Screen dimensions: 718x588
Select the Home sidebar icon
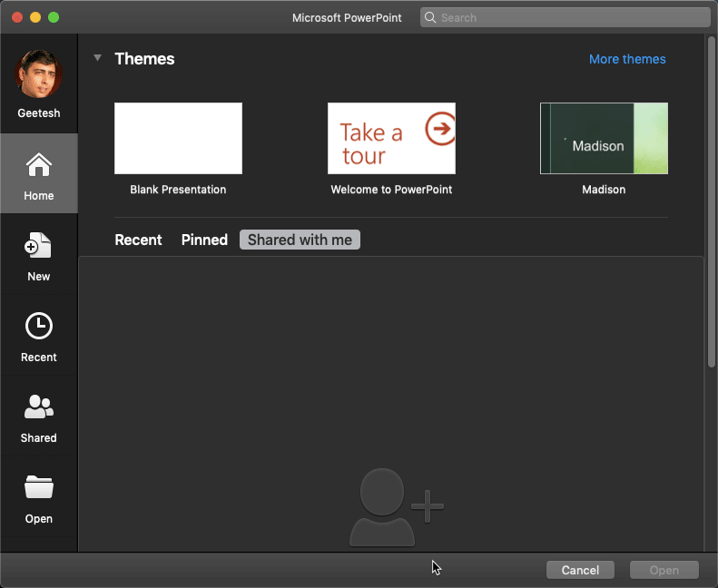[39, 166]
